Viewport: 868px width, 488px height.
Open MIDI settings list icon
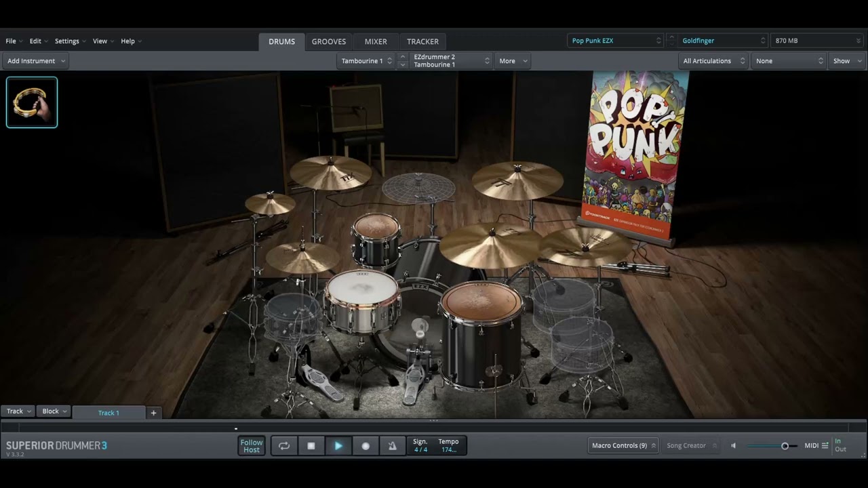[825, 445]
